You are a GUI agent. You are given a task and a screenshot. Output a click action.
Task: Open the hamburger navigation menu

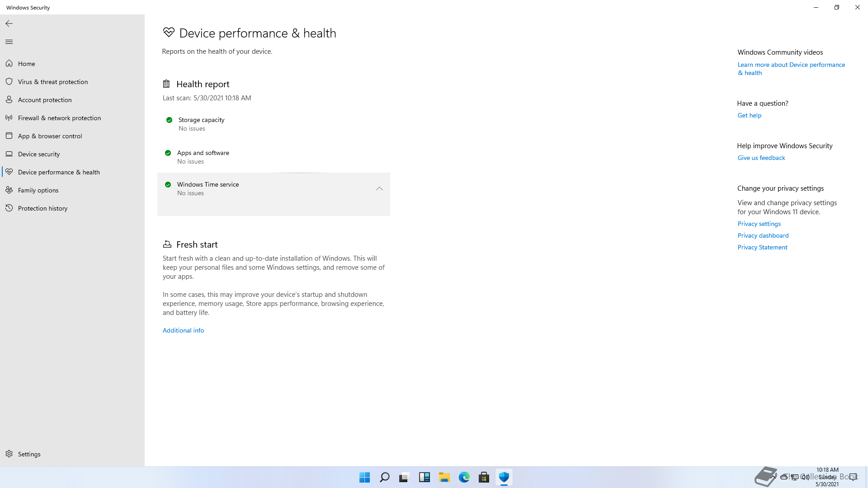pos(9,42)
